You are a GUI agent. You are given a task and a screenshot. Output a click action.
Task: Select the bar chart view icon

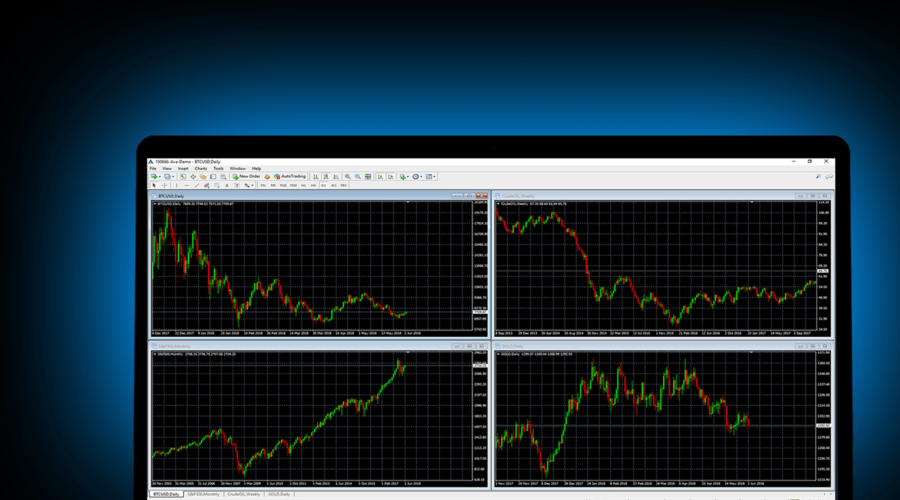315,176
